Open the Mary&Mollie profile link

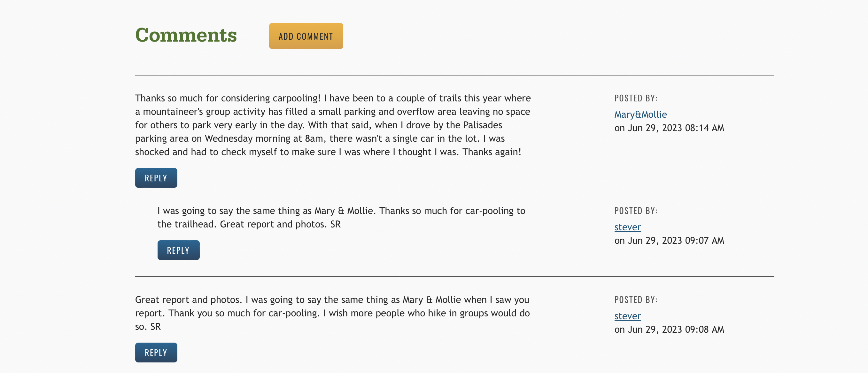tap(640, 115)
